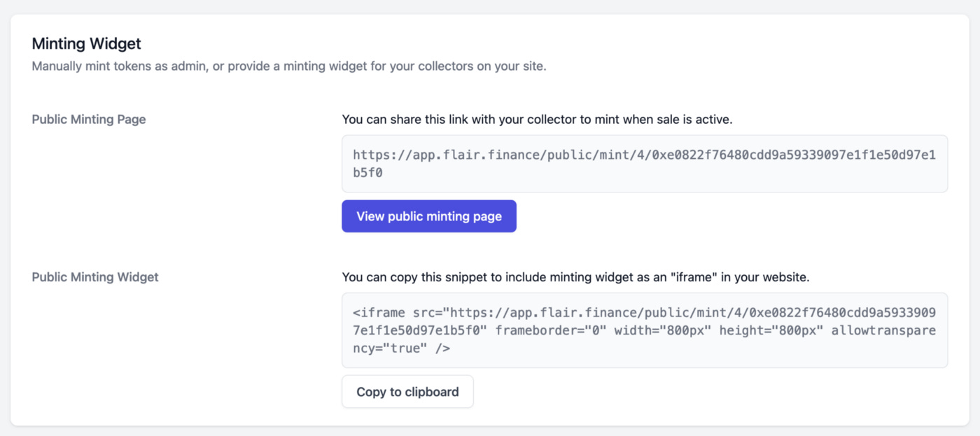The height and width of the screenshot is (436, 980).
Task: Copy iframe snippet with Copy to clipboard
Action: click(x=407, y=392)
